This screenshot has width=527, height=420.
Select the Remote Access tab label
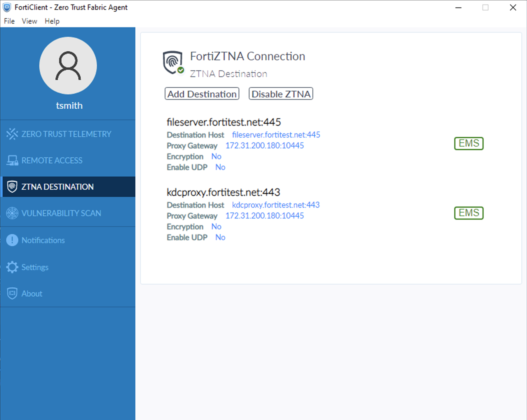pos(52,160)
